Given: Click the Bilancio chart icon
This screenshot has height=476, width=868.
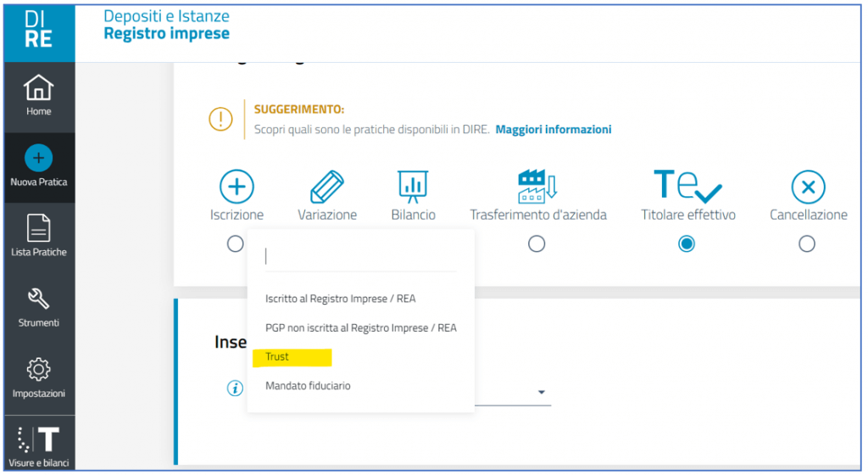Looking at the screenshot, I should 413,185.
